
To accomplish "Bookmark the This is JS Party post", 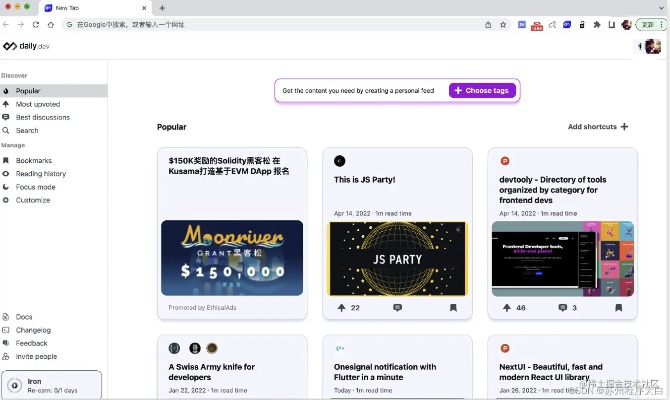I will pyautogui.click(x=453, y=308).
